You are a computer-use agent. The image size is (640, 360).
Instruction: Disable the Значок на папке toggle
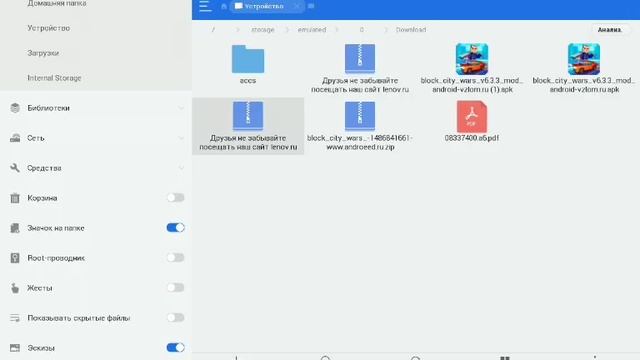[176, 228]
